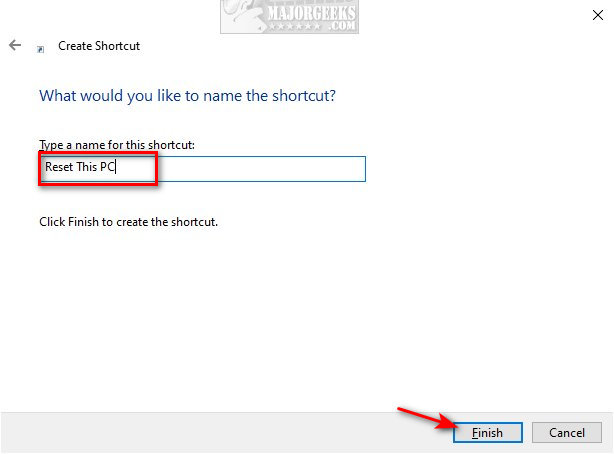Screen dimensions: 614x454
Task: Cancel the shortcut creation
Action: (567, 432)
